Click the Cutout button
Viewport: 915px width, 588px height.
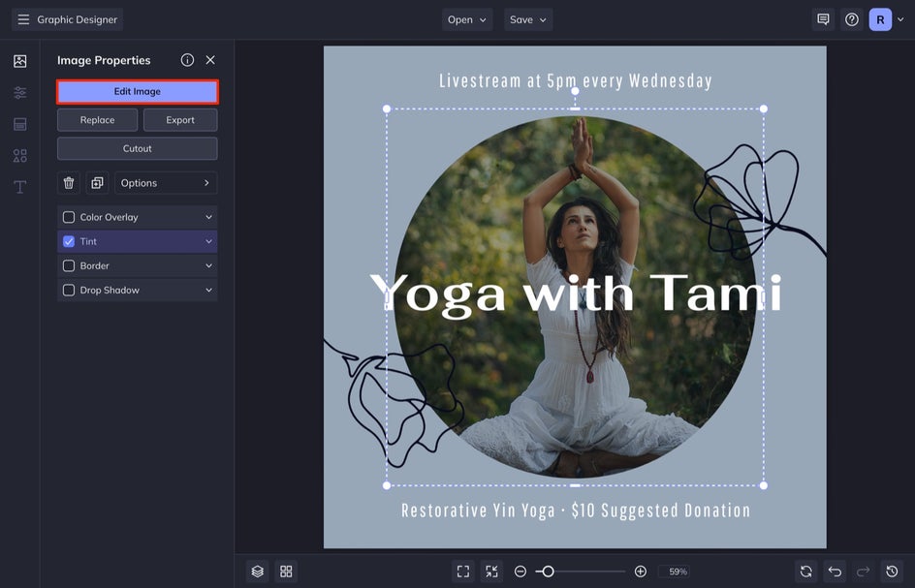tap(137, 149)
